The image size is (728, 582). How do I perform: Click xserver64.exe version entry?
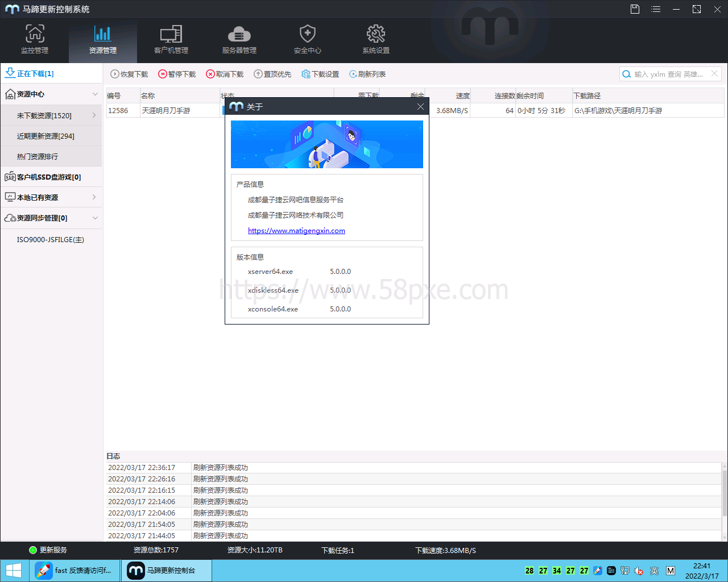pos(270,271)
